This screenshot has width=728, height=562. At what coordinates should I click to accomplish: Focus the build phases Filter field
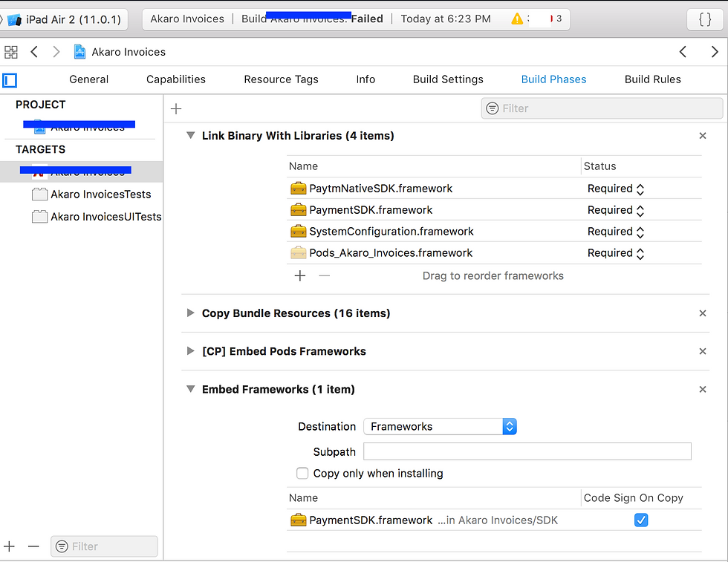602,108
